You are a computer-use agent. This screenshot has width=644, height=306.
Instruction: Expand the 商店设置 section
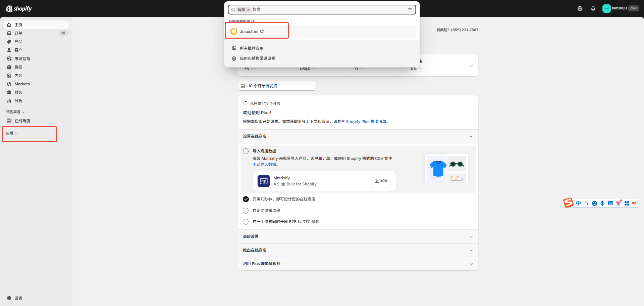pyautogui.click(x=471, y=237)
